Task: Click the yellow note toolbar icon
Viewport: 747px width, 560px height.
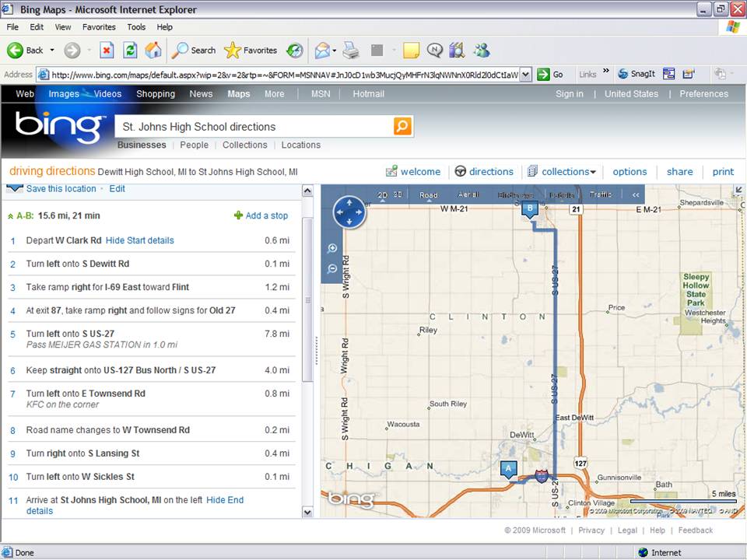Action: pyautogui.click(x=411, y=50)
